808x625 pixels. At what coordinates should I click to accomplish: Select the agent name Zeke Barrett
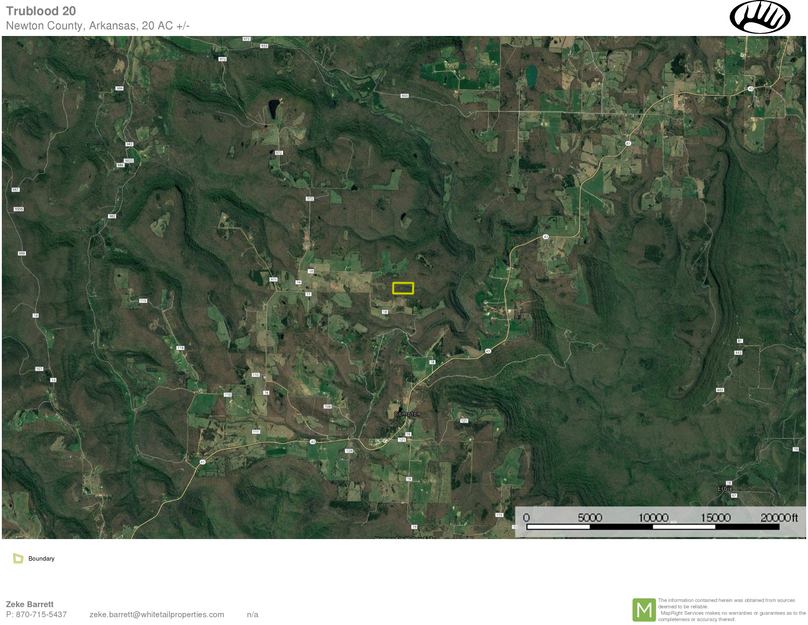coord(30,604)
